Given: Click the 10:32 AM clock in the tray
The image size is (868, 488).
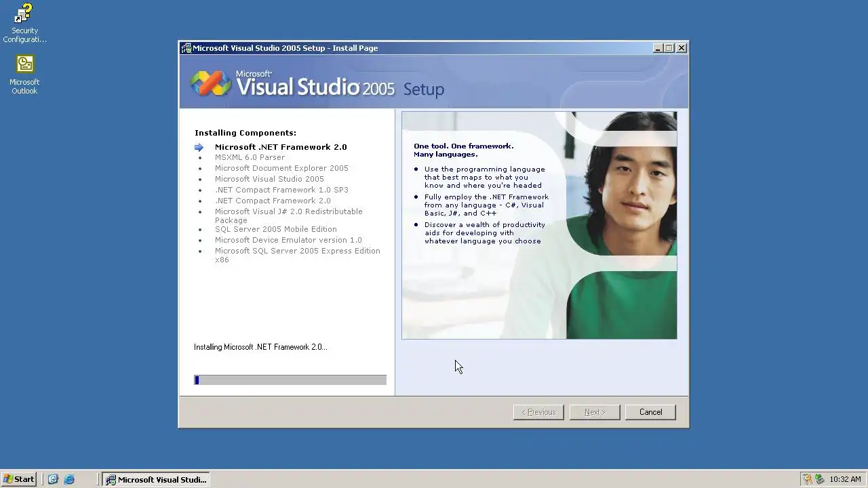Looking at the screenshot, I should click(845, 479).
